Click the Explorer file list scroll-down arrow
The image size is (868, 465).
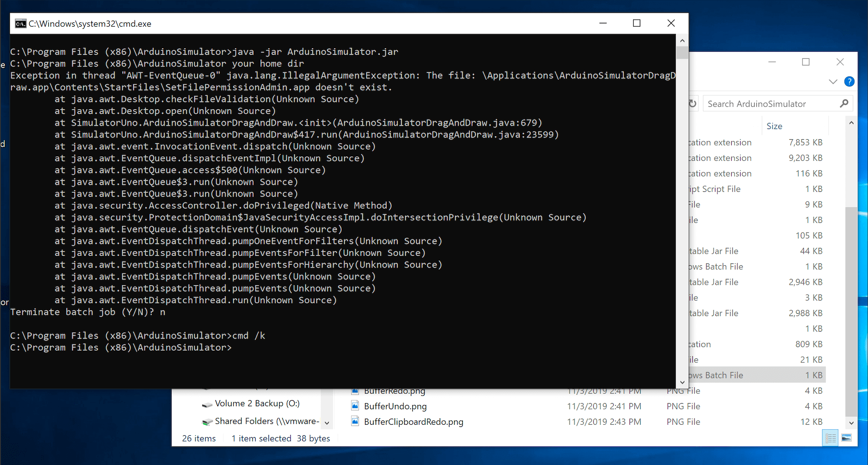(x=851, y=423)
